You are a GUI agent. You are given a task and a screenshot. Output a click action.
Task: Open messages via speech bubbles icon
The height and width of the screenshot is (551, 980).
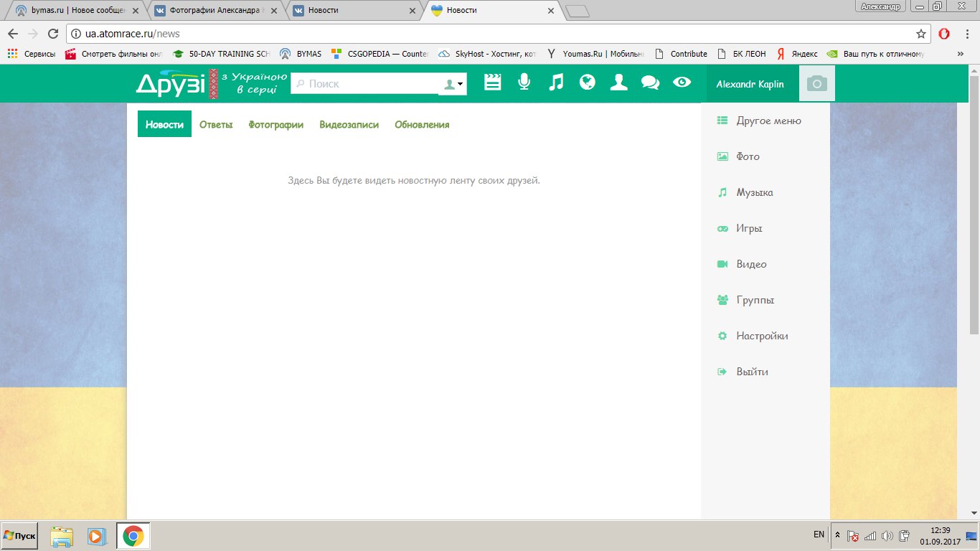(x=650, y=83)
